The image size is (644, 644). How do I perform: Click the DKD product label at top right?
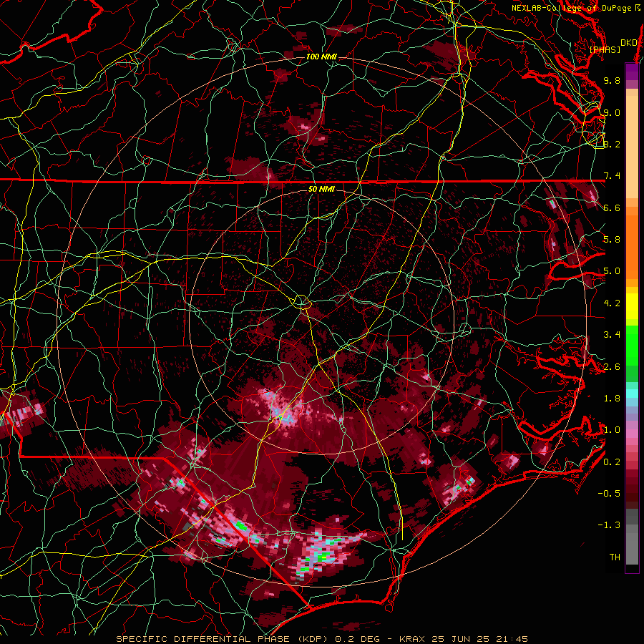coord(628,43)
